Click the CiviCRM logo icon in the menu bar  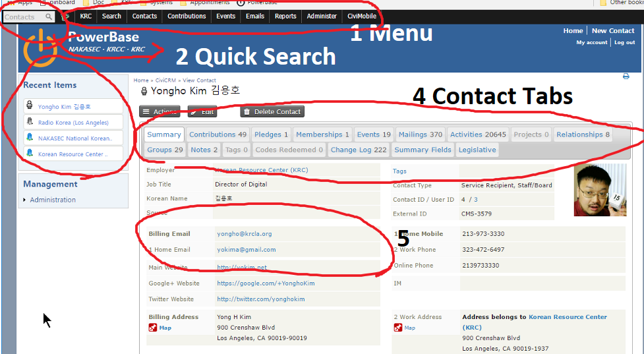(65, 17)
